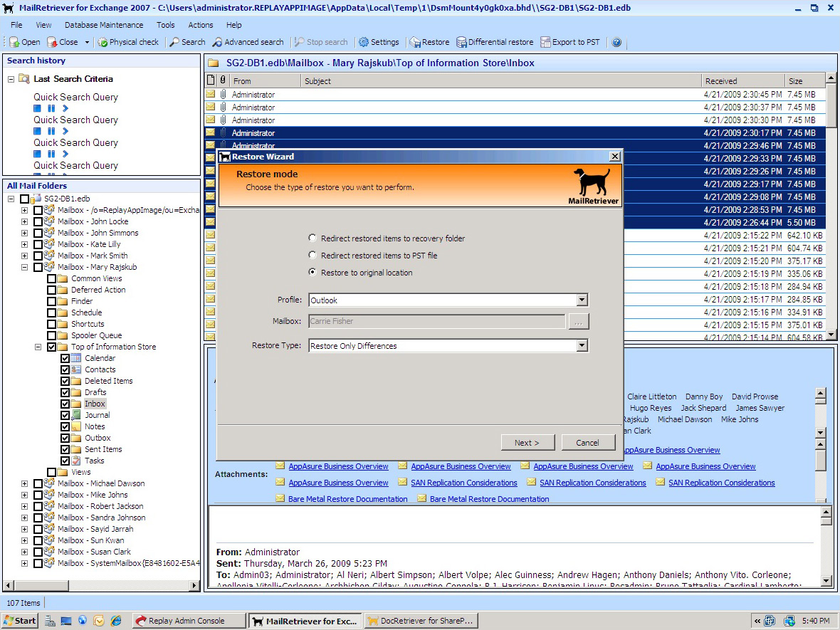
Task: Open first Bare Metal Restore Documentation attachment
Action: click(347, 499)
